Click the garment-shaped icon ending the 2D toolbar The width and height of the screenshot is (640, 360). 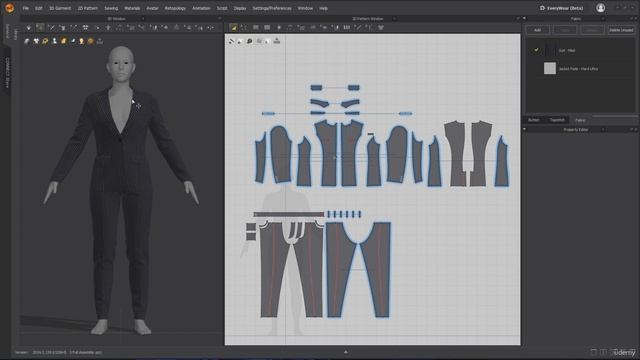[x=381, y=28]
